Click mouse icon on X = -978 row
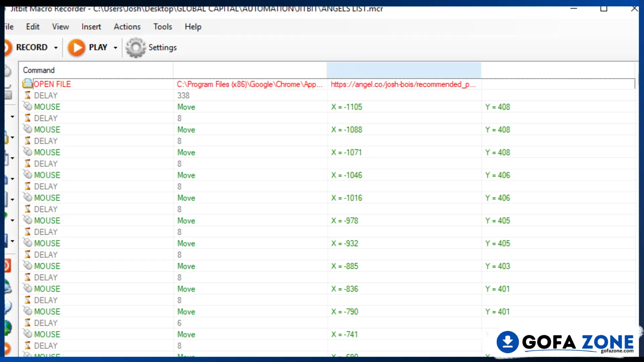Image resolution: width=644 pixels, height=362 pixels. point(28,221)
